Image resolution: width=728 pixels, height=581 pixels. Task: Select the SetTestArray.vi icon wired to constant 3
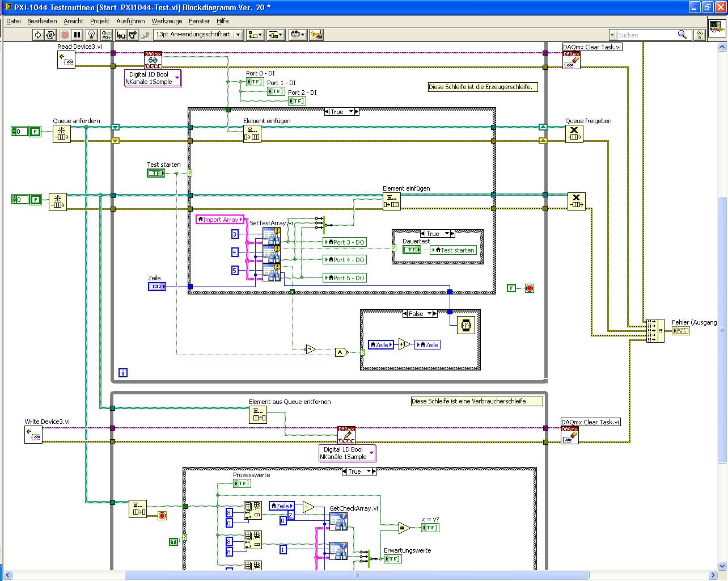pos(272,237)
